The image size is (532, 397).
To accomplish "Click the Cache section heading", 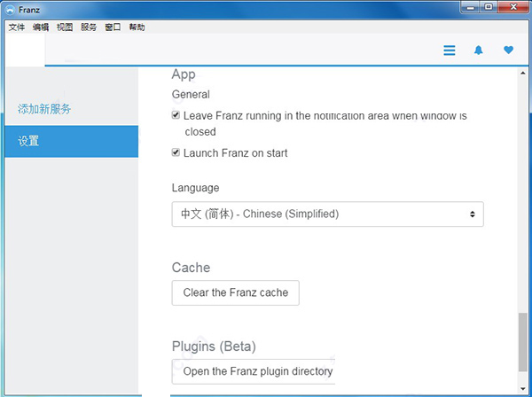I will [x=191, y=268].
